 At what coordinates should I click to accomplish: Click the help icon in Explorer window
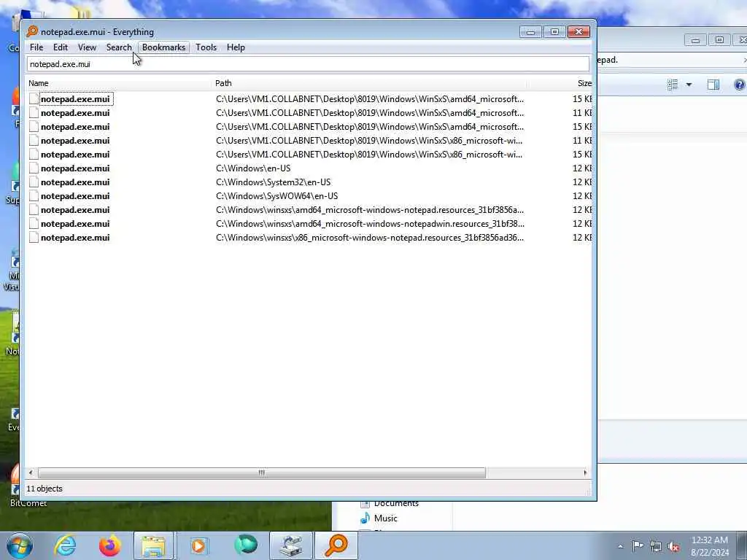click(740, 85)
